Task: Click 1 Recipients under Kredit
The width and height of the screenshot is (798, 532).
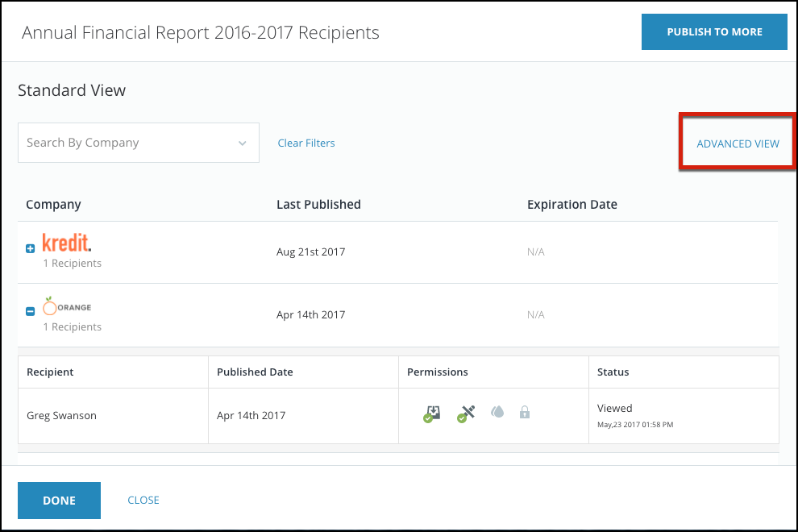Action: tap(73, 264)
